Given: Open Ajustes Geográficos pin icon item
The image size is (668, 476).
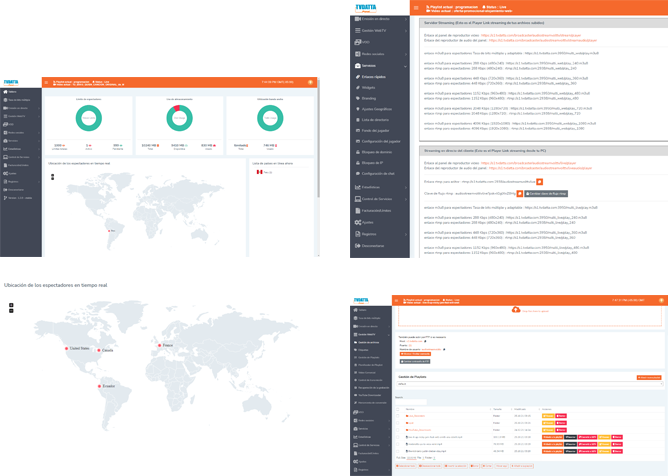Looking at the screenshot, I should coord(376,109).
